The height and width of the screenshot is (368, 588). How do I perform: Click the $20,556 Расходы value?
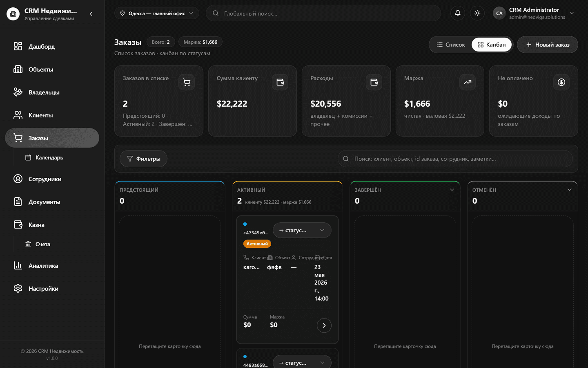point(326,104)
